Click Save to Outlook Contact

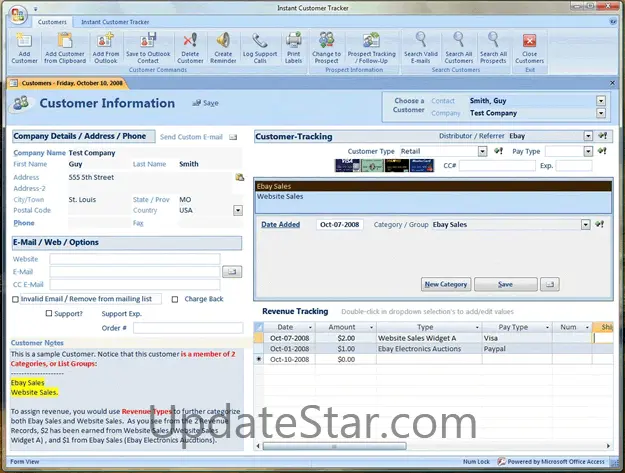click(148, 41)
